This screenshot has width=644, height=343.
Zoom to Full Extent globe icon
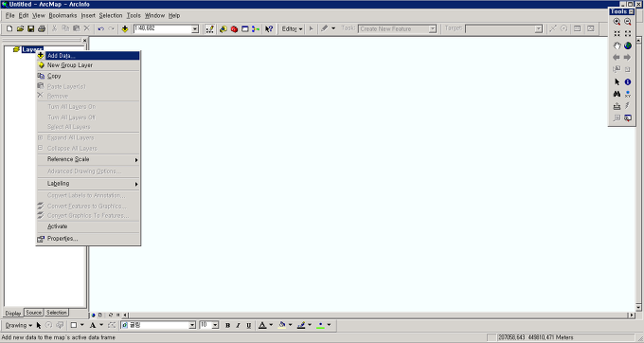(628, 45)
